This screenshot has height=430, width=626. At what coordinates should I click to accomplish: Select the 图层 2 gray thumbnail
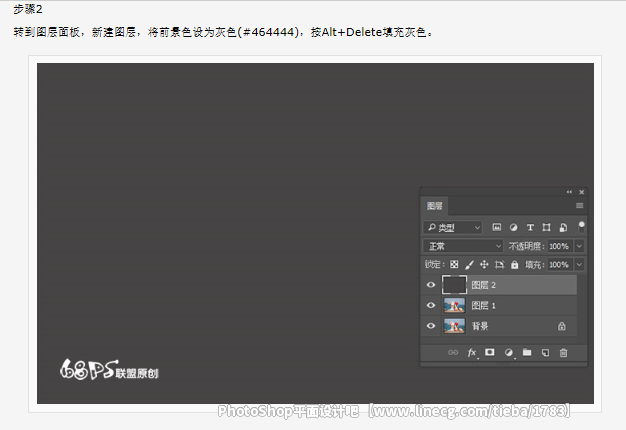point(454,285)
